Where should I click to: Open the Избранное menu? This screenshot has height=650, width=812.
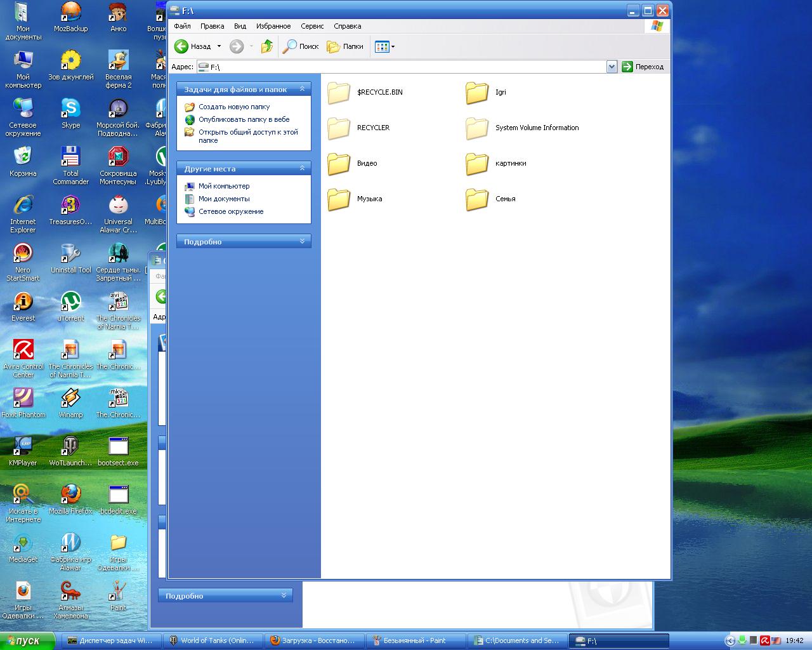[273, 26]
